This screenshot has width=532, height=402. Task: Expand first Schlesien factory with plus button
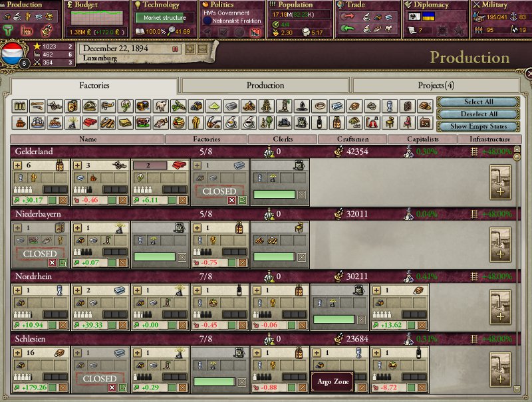tap(18, 352)
